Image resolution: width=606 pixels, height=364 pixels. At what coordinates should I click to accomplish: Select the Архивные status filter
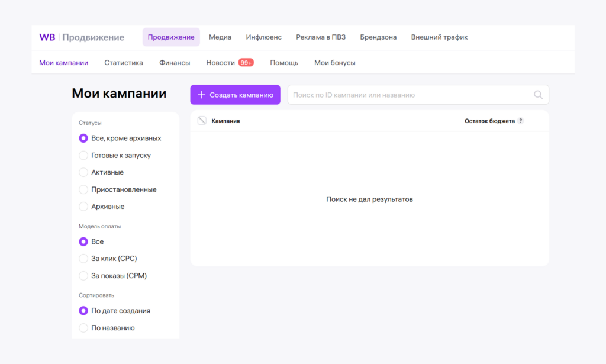point(83,206)
